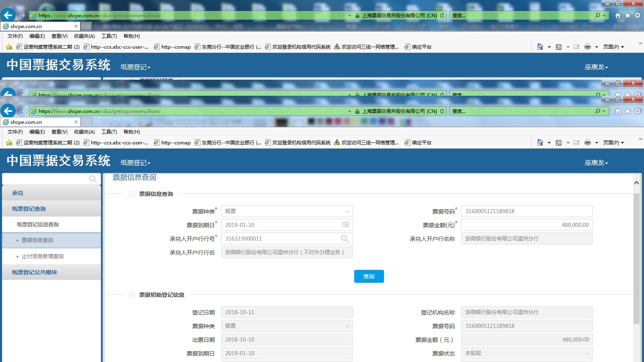This screenshot has height=362, width=644.
Task: Open the 票据种类 dropdown in the query form
Action: click(x=287, y=211)
